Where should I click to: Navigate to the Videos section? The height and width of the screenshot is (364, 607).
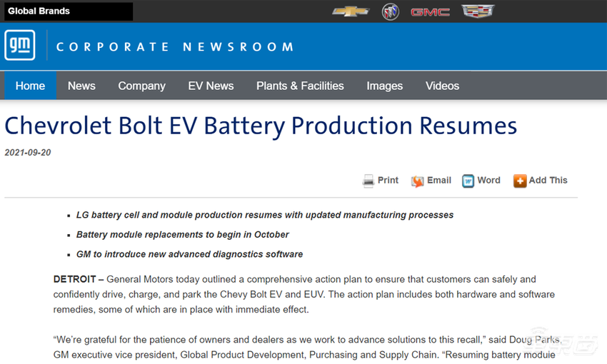click(442, 86)
